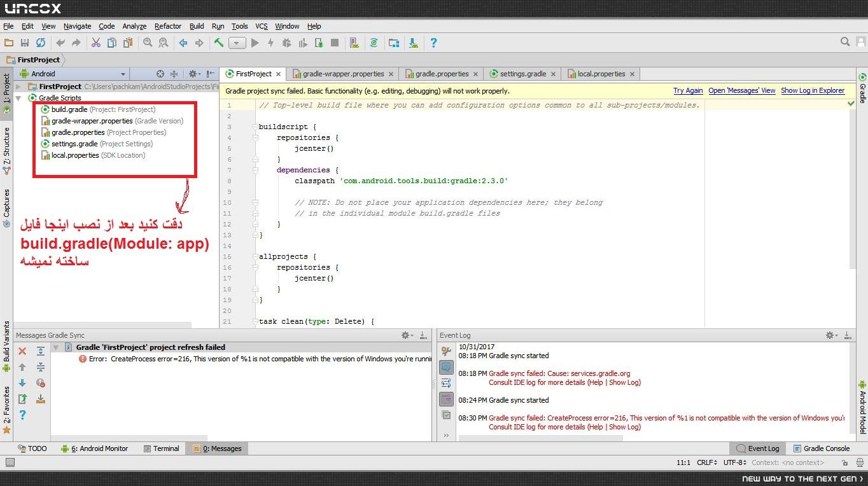
Task: Click the Paste clipboard icon
Action: [128, 43]
